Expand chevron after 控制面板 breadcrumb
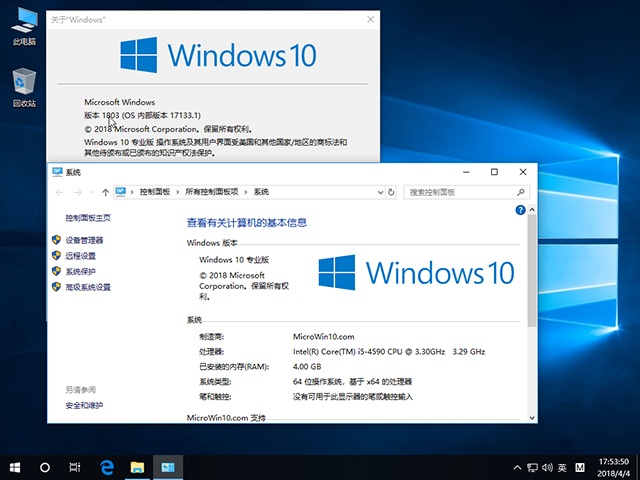 coord(178,192)
